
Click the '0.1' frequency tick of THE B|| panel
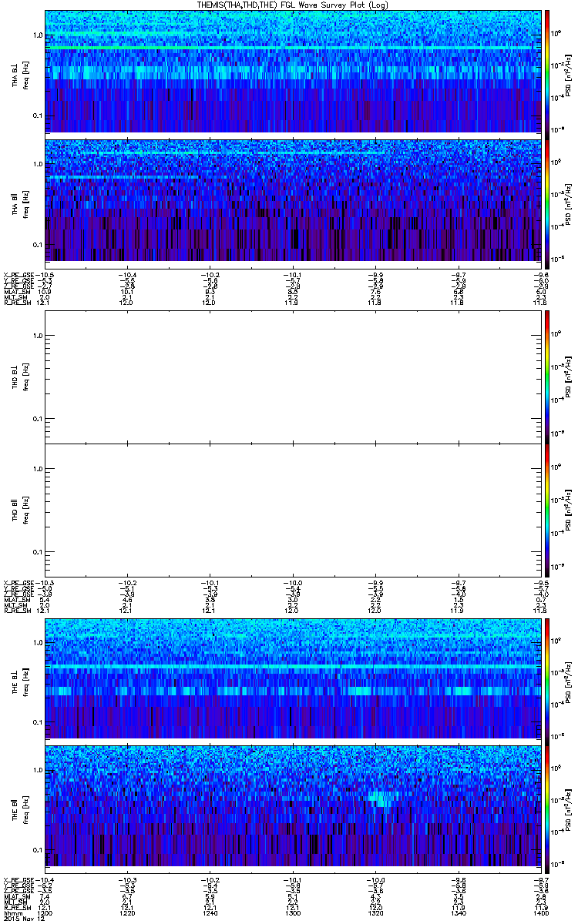[38, 851]
